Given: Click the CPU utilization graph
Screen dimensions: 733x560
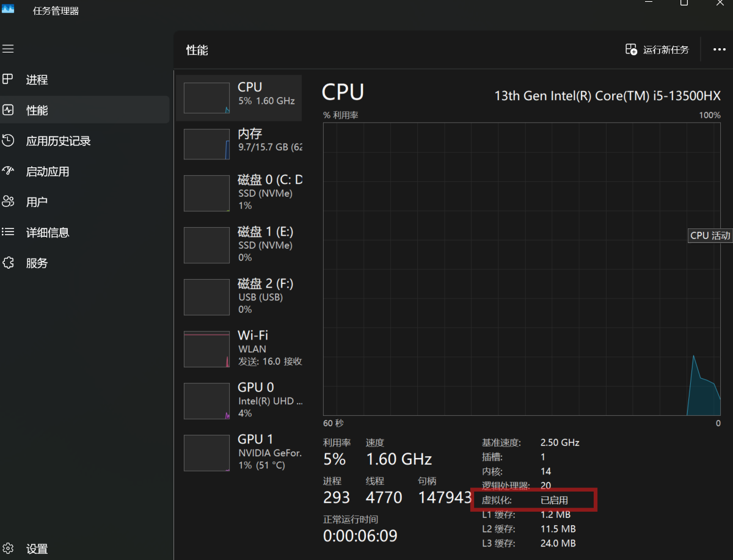Looking at the screenshot, I should point(522,269).
